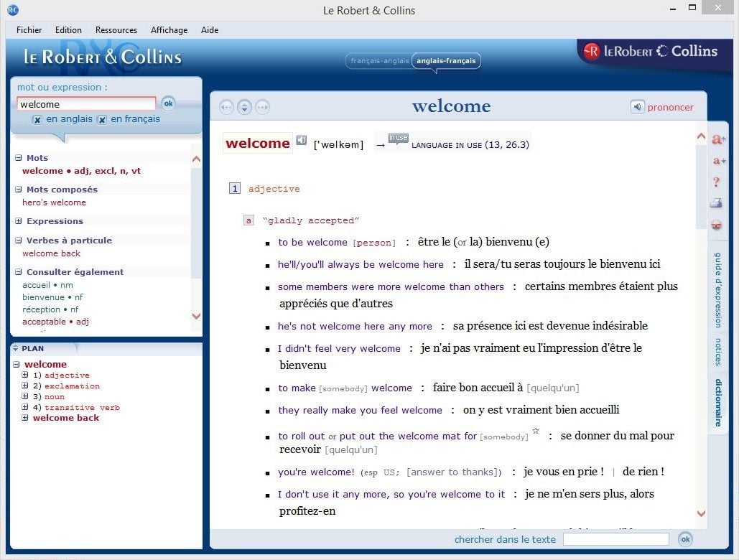Click the 'mot ou expression' search field
The height and width of the screenshot is (560, 739).
[86, 104]
